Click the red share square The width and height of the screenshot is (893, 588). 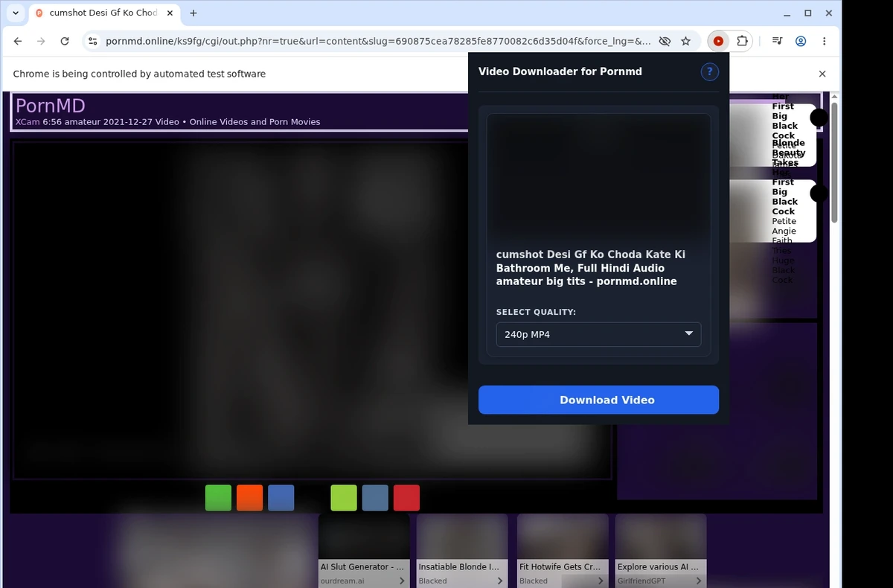[406, 498]
